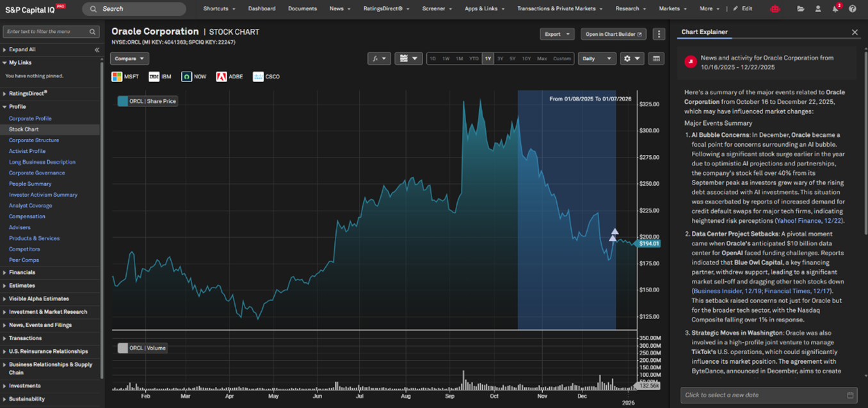Collapse the left sidebar menu
Screen dimensions: 868x408
coord(97,49)
